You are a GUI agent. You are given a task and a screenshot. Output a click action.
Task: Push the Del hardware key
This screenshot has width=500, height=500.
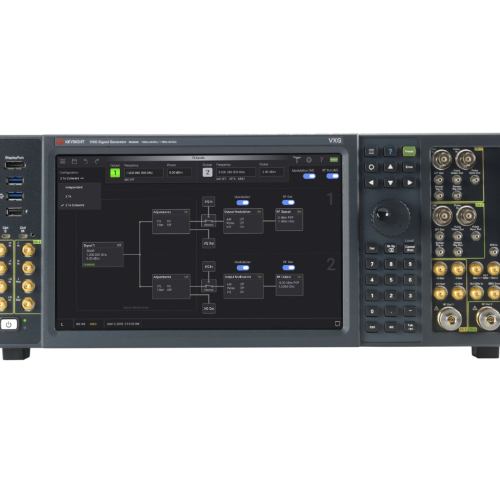[x=372, y=248]
